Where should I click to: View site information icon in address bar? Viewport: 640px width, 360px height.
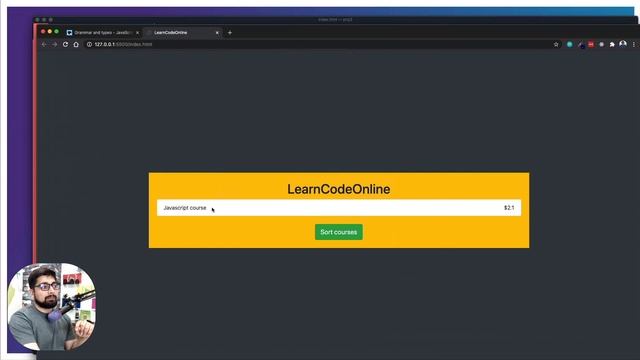click(x=89, y=44)
